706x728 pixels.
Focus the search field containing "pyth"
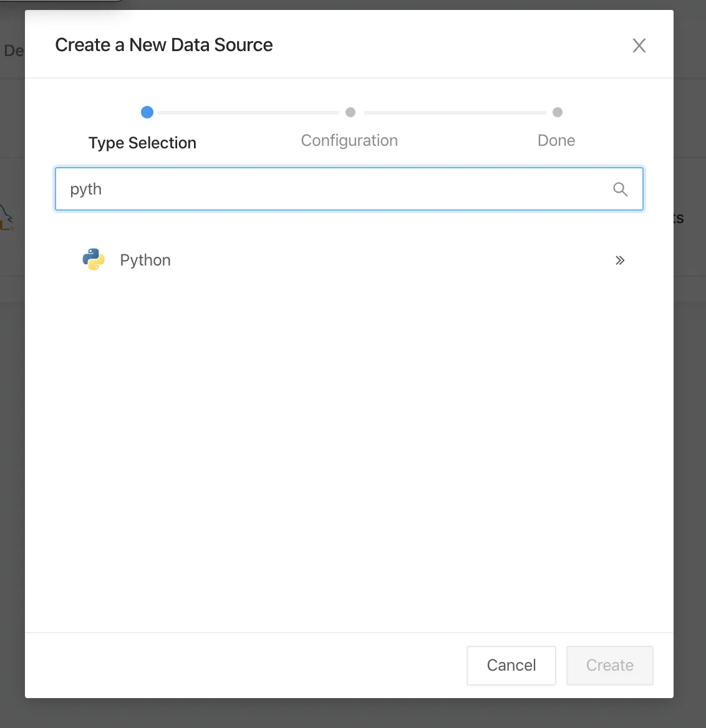click(337, 189)
